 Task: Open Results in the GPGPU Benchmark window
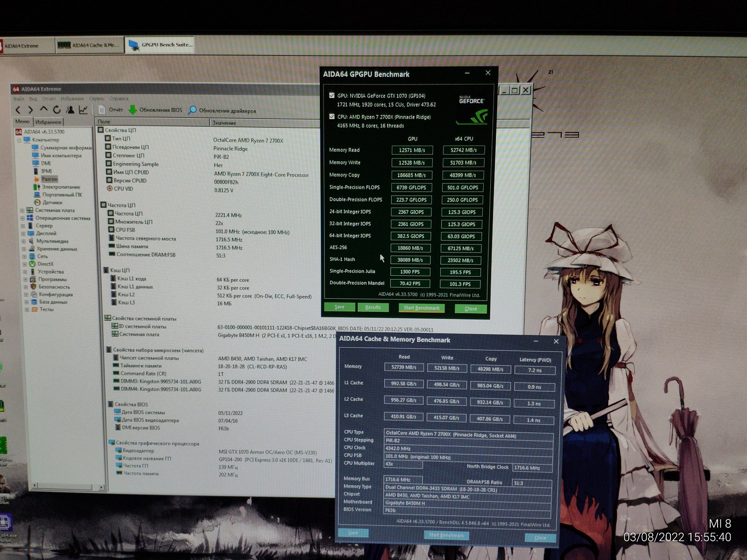tap(373, 308)
